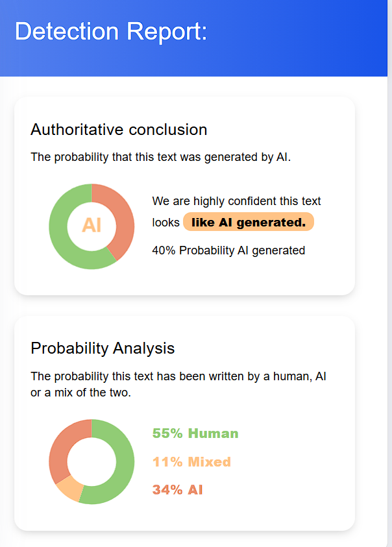This screenshot has height=547, width=392.
Task: Select the "Authoritative conclusion" card heading
Action: (x=119, y=129)
